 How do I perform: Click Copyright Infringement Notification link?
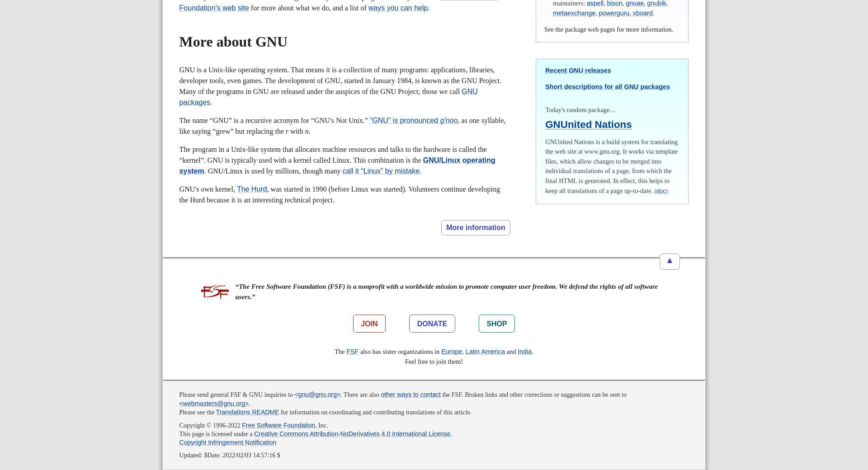pos(227,442)
